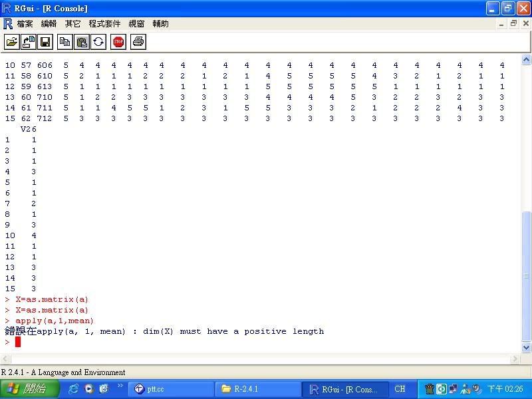Open the 視窗 menu
Viewport: 532px width, 399px height.
click(x=136, y=24)
